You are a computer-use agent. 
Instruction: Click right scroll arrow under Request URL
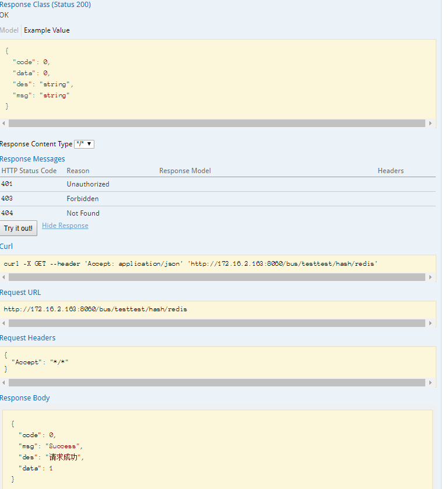tap(430, 323)
